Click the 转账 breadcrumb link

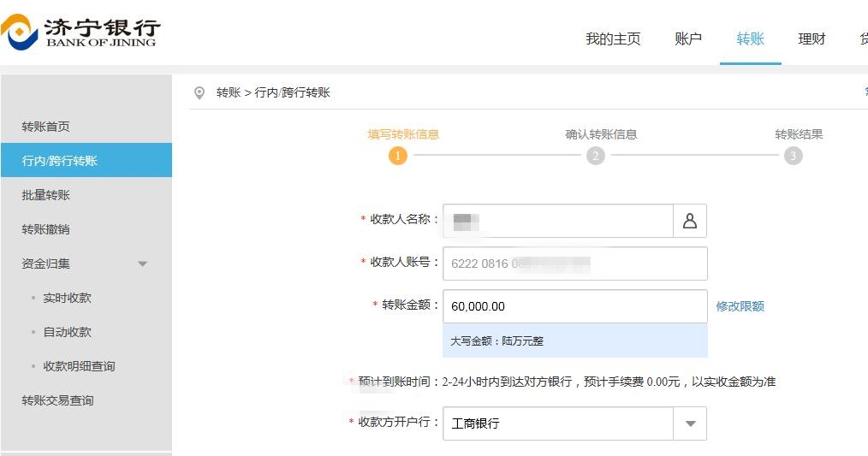pos(229,92)
